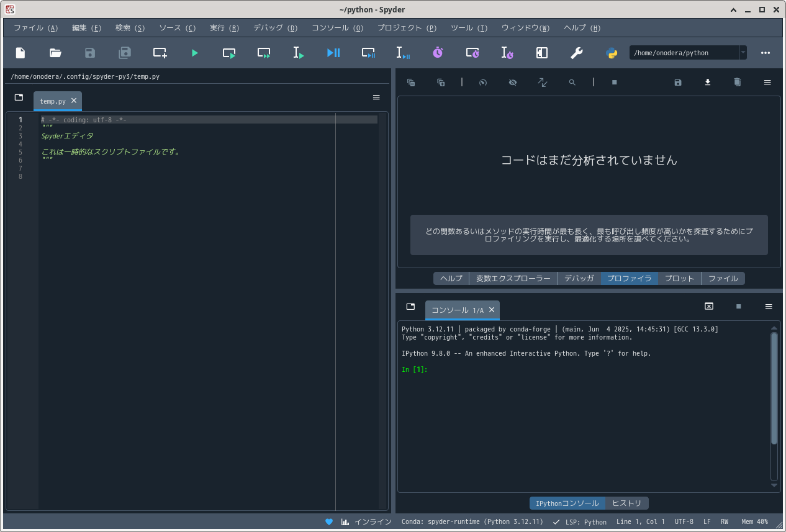The height and width of the screenshot is (532, 786).
Task: Load profiling data with the download arrow icon
Action: click(708, 82)
